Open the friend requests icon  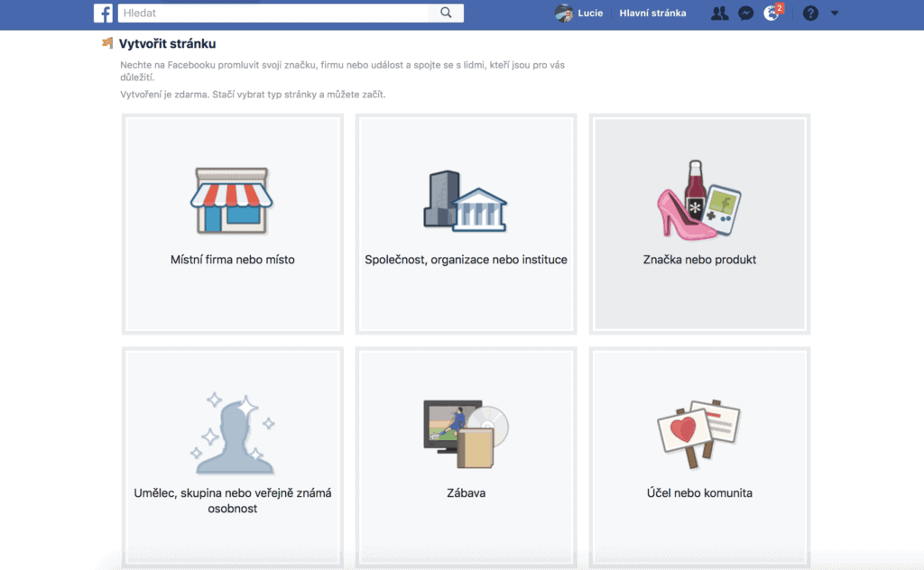(x=719, y=13)
